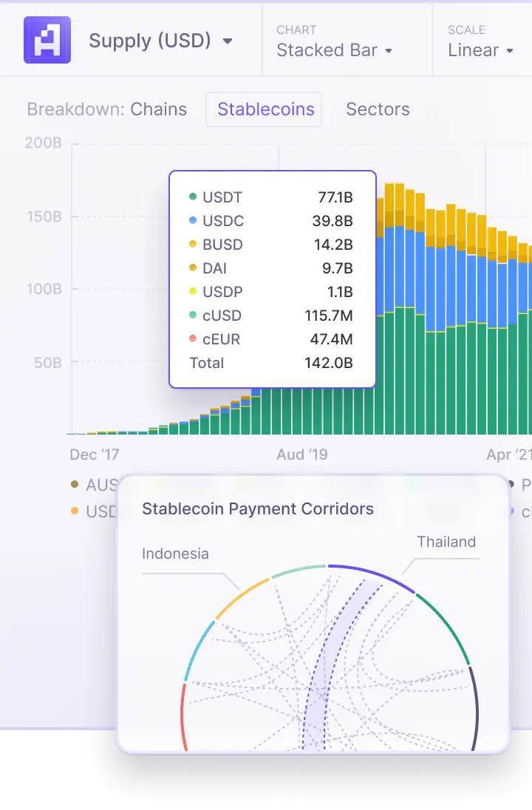Click the 200B y-axis label
The width and height of the screenshot is (532, 810).
pos(44,143)
